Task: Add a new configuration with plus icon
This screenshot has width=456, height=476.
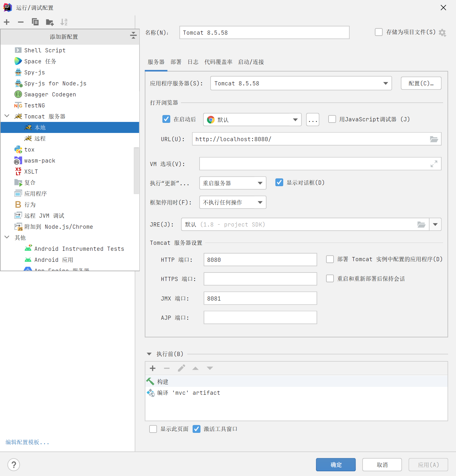Action: click(x=7, y=22)
